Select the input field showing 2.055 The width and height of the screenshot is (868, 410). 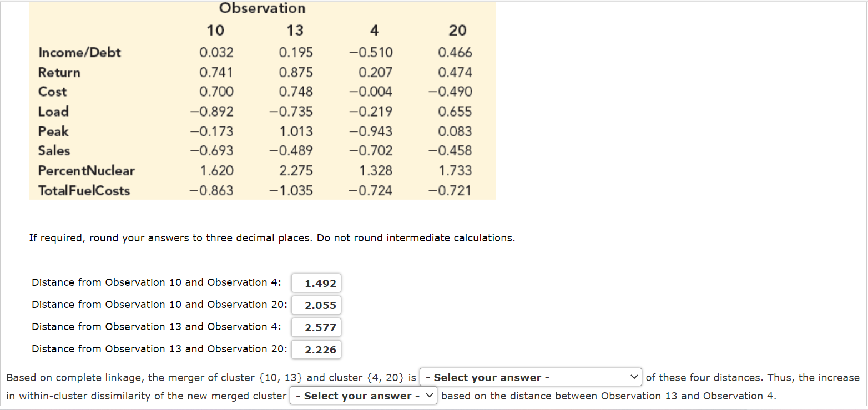point(316,305)
